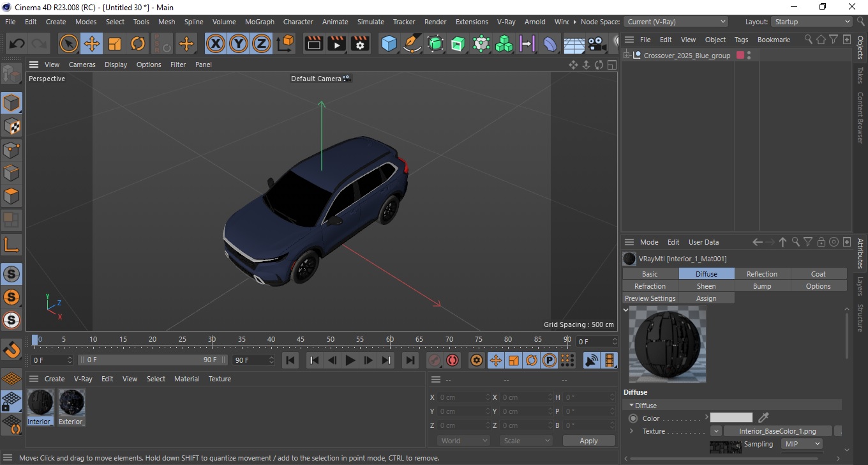The image size is (868, 465).
Task: Switch to Edges mode
Action: [x=11, y=173]
